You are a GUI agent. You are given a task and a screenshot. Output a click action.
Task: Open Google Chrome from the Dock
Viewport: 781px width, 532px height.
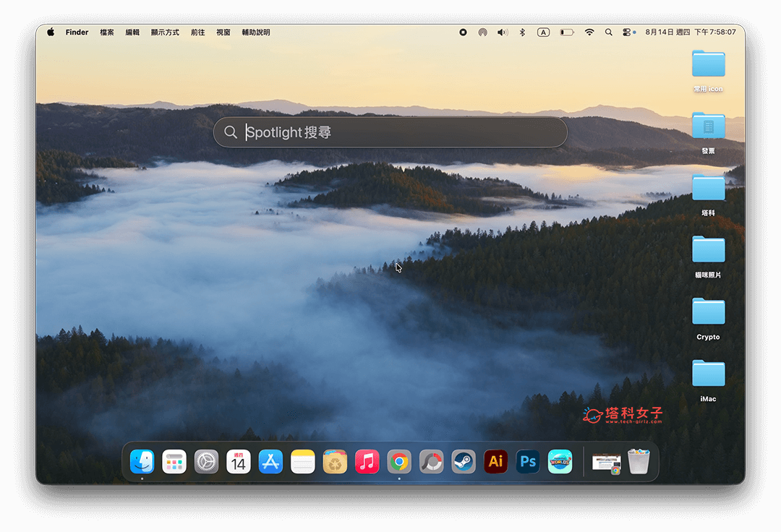tap(398, 461)
